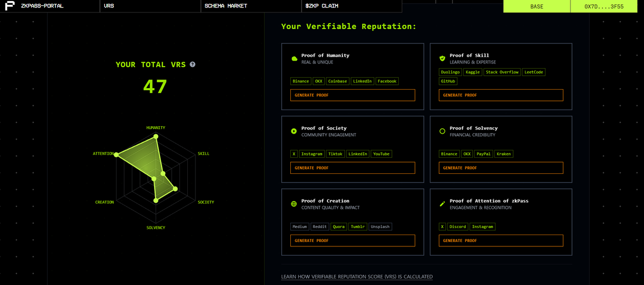
Task: Generate proof for Proof of Skill
Action: click(x=501, y=95)
